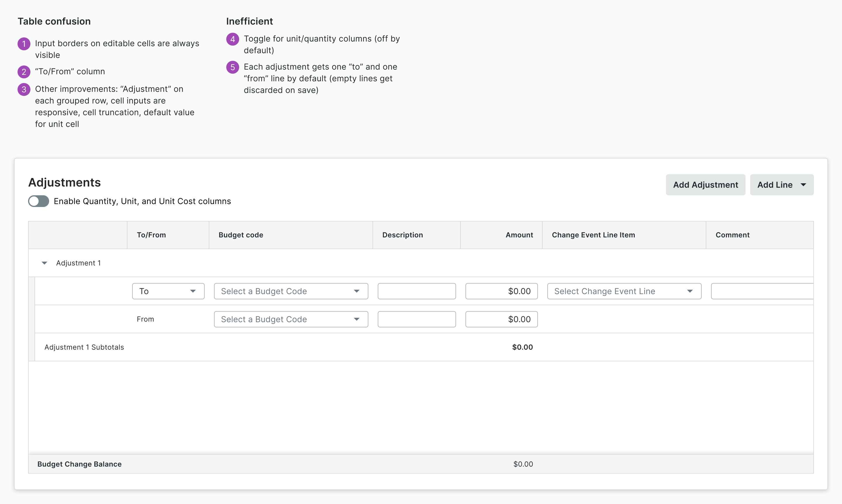Screen dimensions: 842x504
Task: Click the Adjustment 1 row label
Action: (x=78, y=263)
